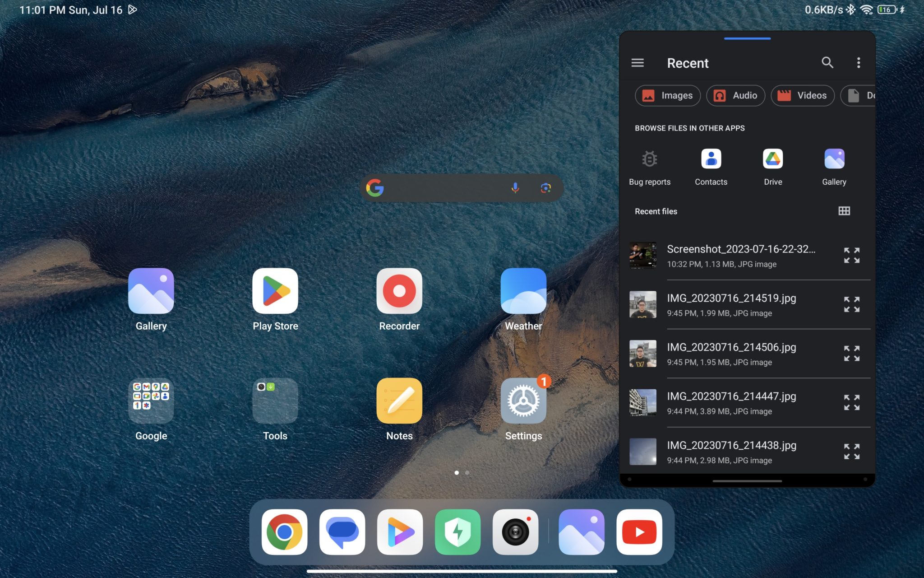
Task: Click thumbnail of IMG_20230716_214506.jpg
Action: [x=642, y=354]
